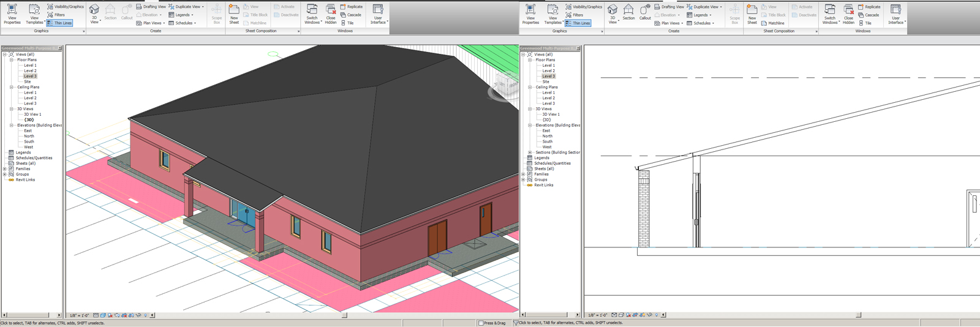Open Visibility/Graphics above the section view
Screen dimensions: 980x327
click(x=584, y=7)
